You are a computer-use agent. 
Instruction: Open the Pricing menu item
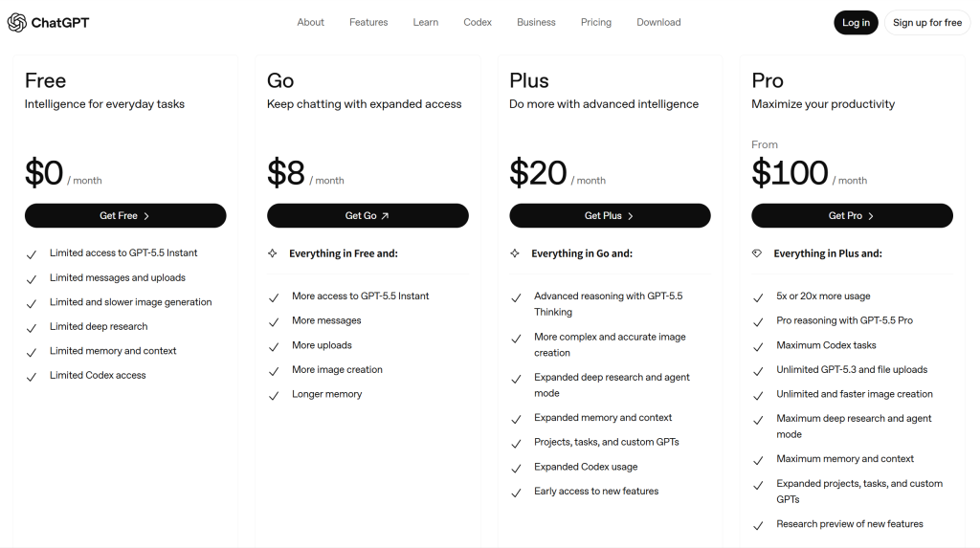click(x=595, y=23)
